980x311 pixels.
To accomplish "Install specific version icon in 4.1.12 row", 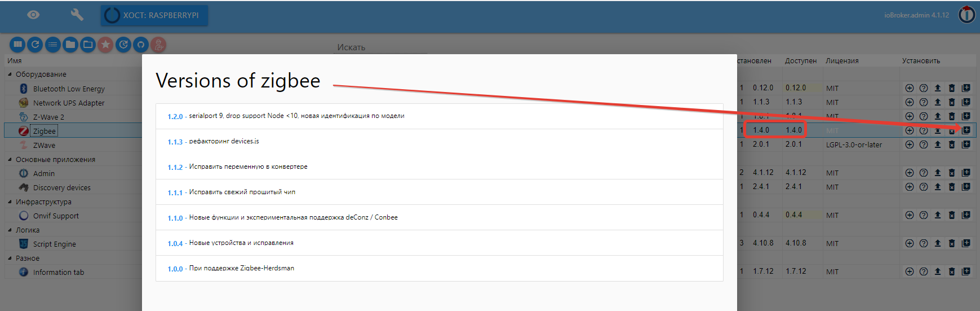I will pos(966,173).
